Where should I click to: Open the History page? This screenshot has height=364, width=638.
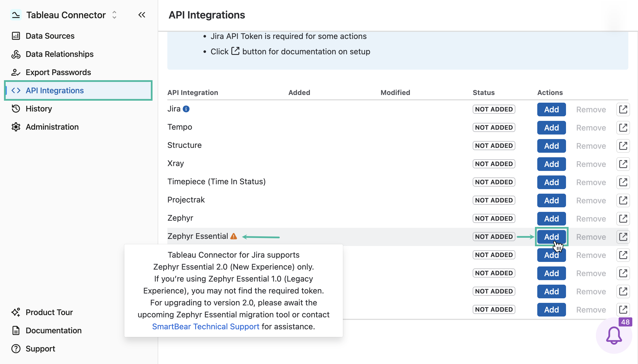click(78, 109)
